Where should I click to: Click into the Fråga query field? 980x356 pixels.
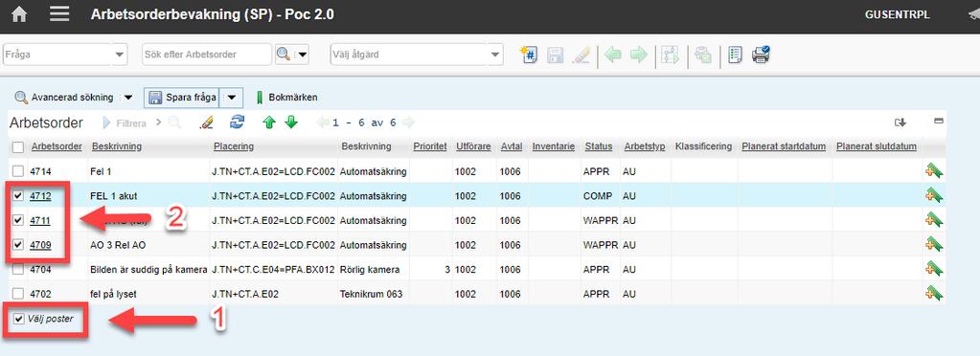(x=57, y=55)
